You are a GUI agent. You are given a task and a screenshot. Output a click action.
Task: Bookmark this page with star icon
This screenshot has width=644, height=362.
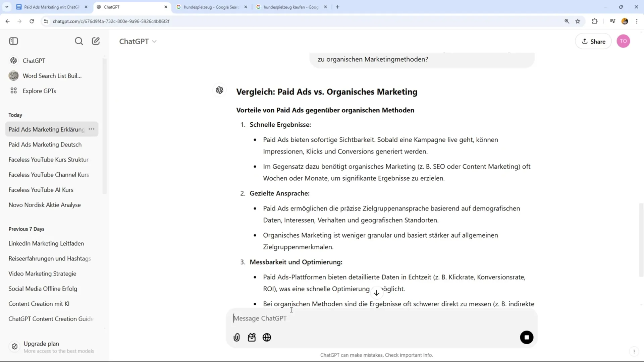(x=578, y=21)
